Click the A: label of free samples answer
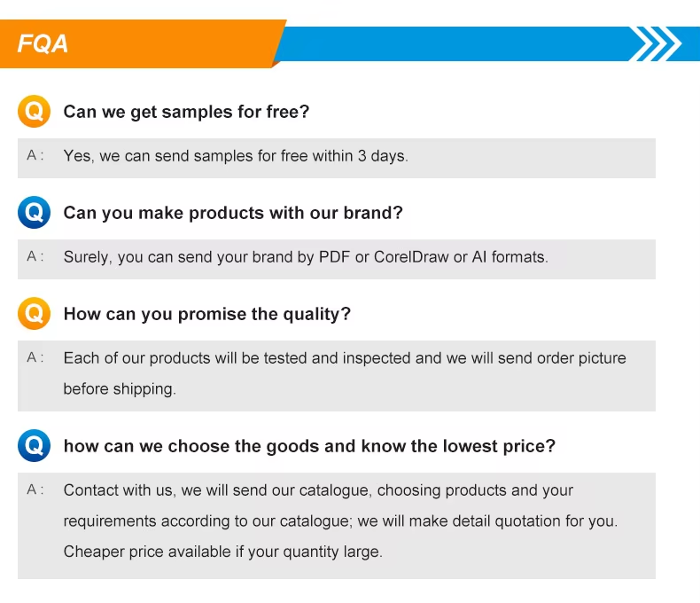The height and width of the screenshot is (603, 700). (x=35, y=155)
